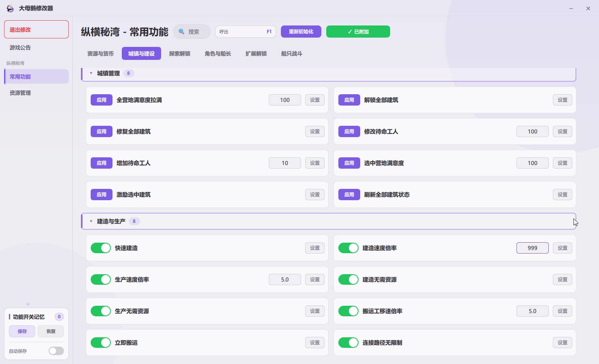Disable 生产速度倍率 switch

pyautogui.click(x=101, y=279)
